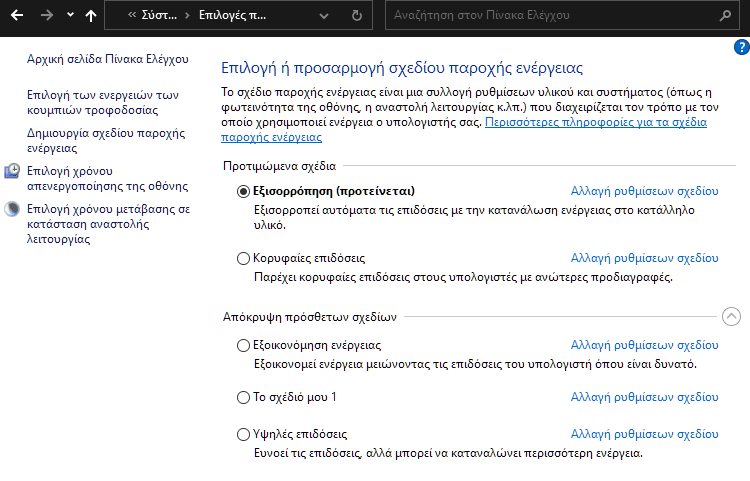Click the forward navigation arrow
Viewport: 750px width, 481px height.
pos(47,16)
